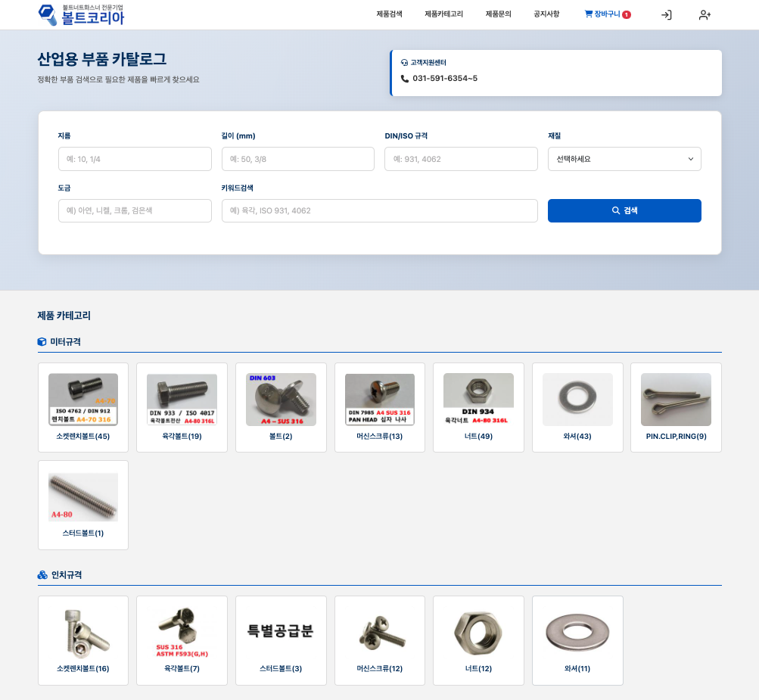This screenshot has height=700, width=759.
Task: Click the 길이 (mm) input field
Action: point(297,159)
